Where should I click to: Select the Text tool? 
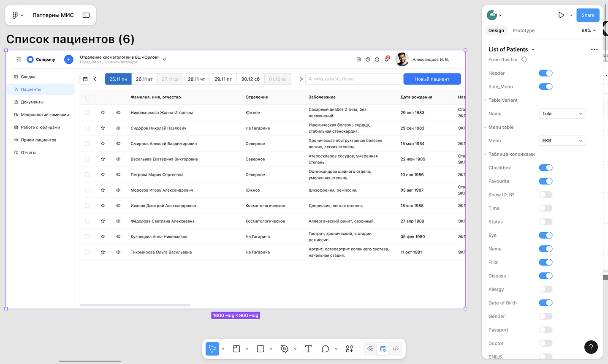click(x=309, y=349)
